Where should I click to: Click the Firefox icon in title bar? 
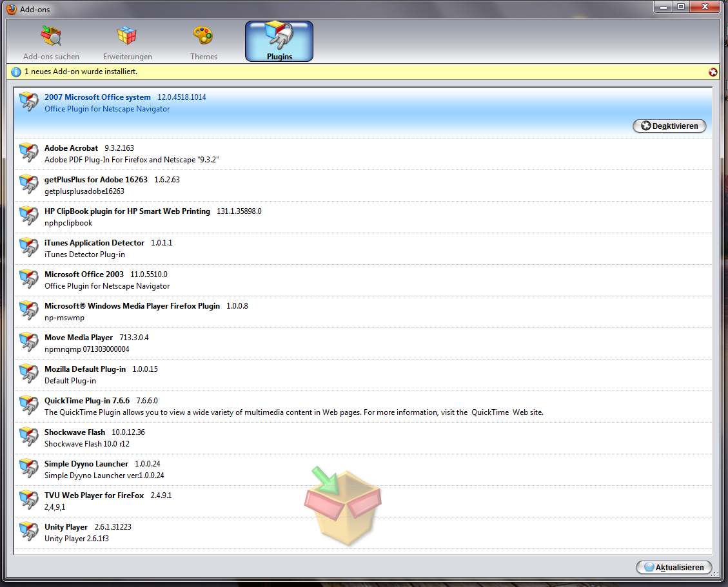coord(12,9)
